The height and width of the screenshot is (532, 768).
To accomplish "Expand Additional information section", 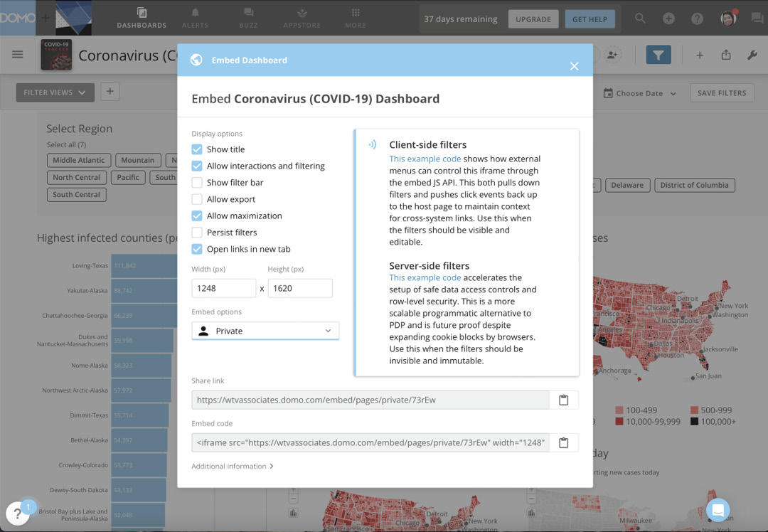I will click(x=233, y=467).
